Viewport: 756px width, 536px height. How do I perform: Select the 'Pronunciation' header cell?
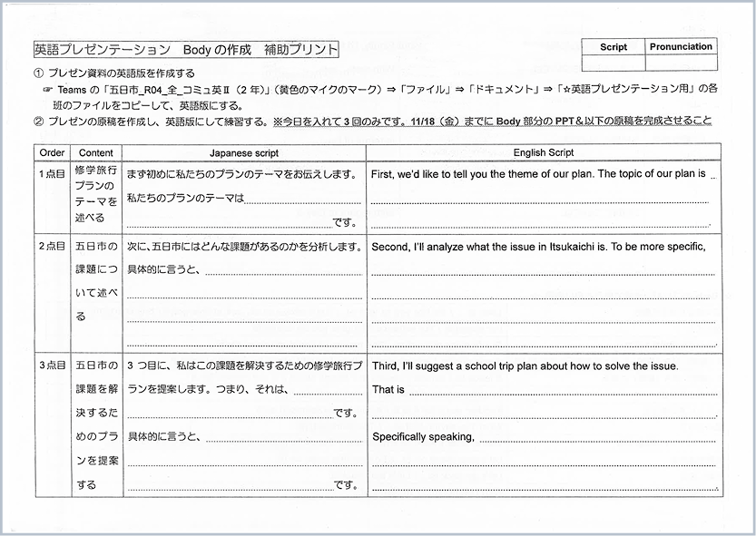[x=681, y=47]
